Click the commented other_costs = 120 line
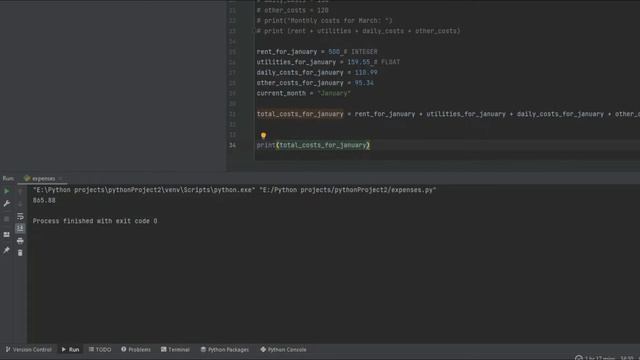This screenshot has height=360, width=640. 292,10
